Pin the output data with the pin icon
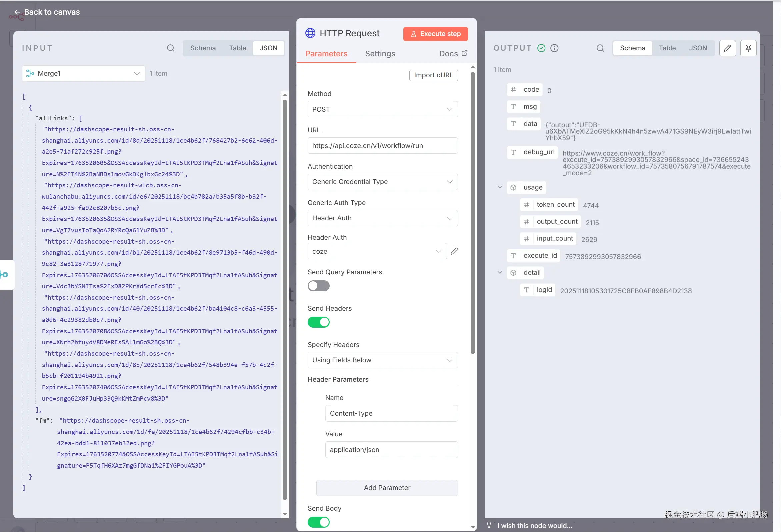781x532 pixels. tap(748, 48)
